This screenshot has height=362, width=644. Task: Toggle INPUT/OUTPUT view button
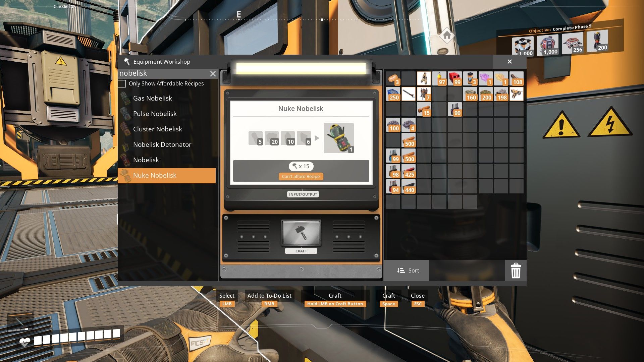[303, 194]
